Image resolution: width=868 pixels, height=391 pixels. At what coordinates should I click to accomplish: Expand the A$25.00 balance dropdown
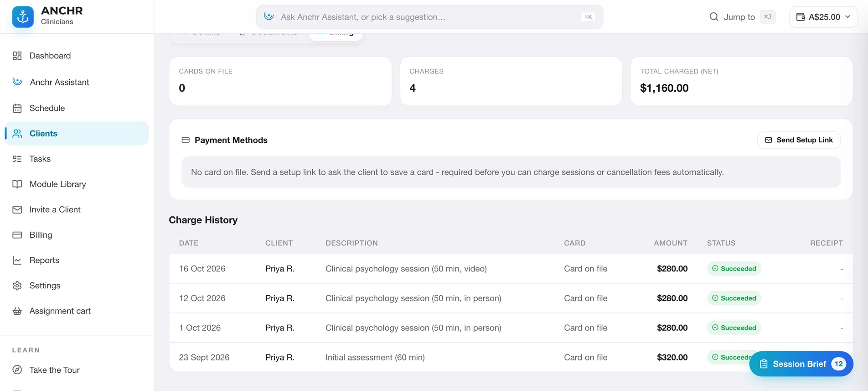coord(823,17)
